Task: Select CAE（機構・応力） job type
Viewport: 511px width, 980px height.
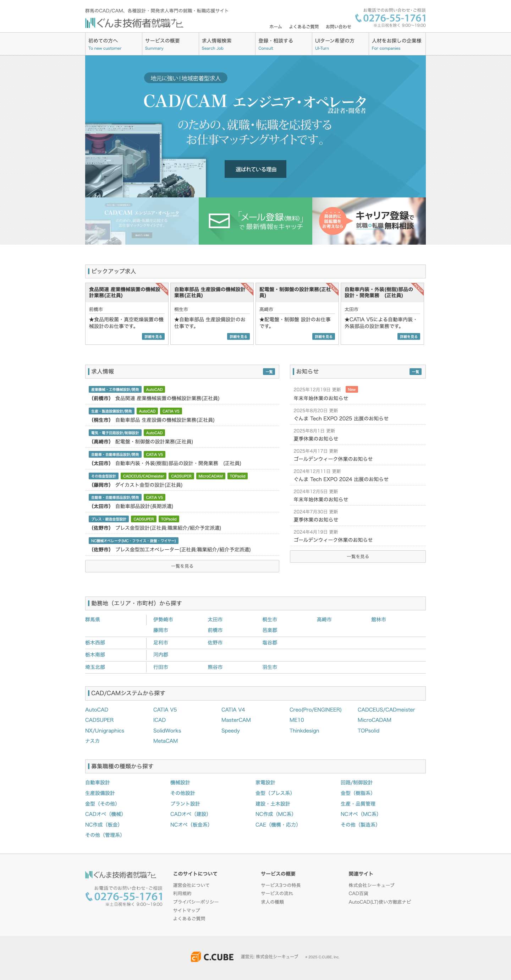Action: pyautogui.click(x=277, y=825)
